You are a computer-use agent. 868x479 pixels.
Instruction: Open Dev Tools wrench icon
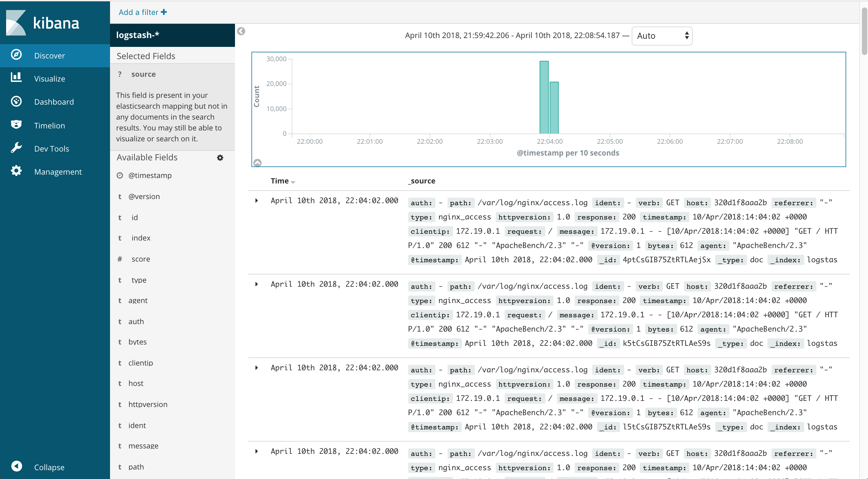point(16,148)
